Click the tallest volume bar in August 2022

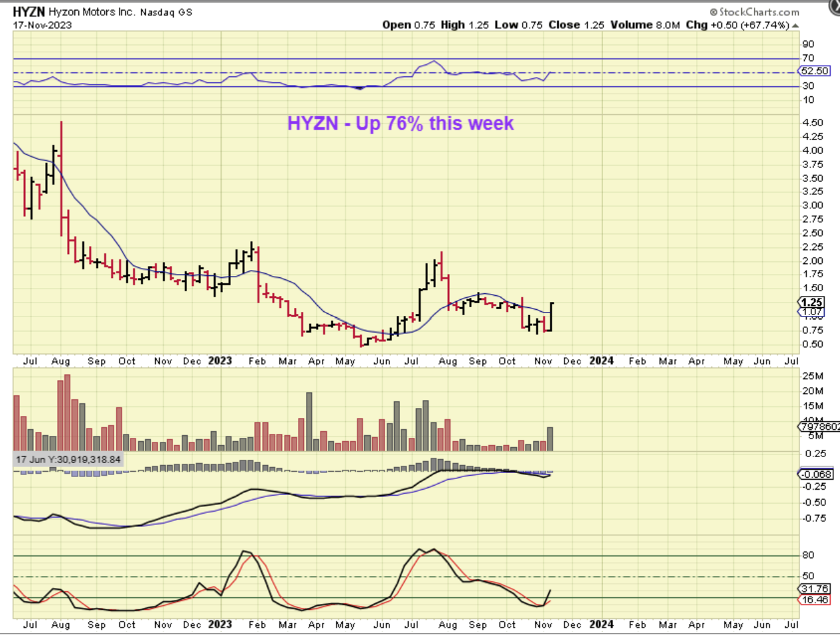67,413
